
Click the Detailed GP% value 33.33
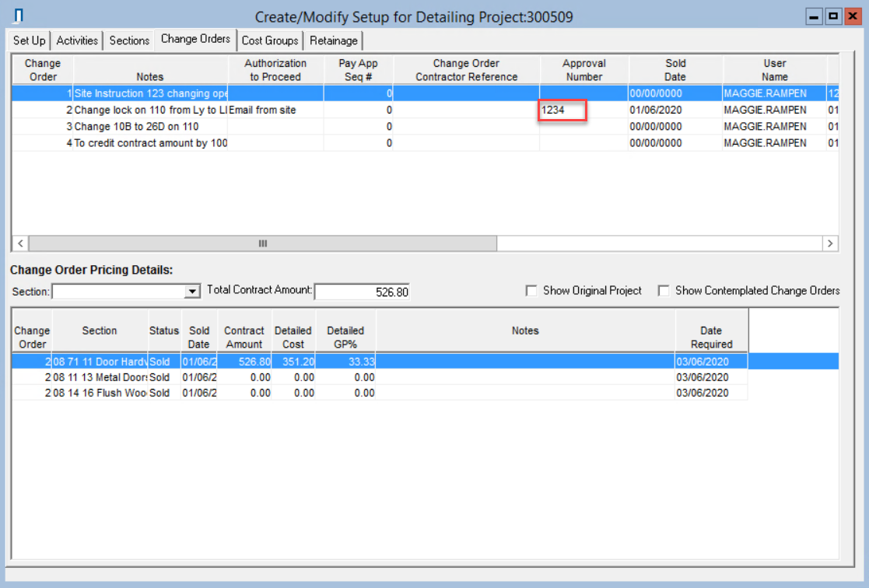(x=346, y=362)
